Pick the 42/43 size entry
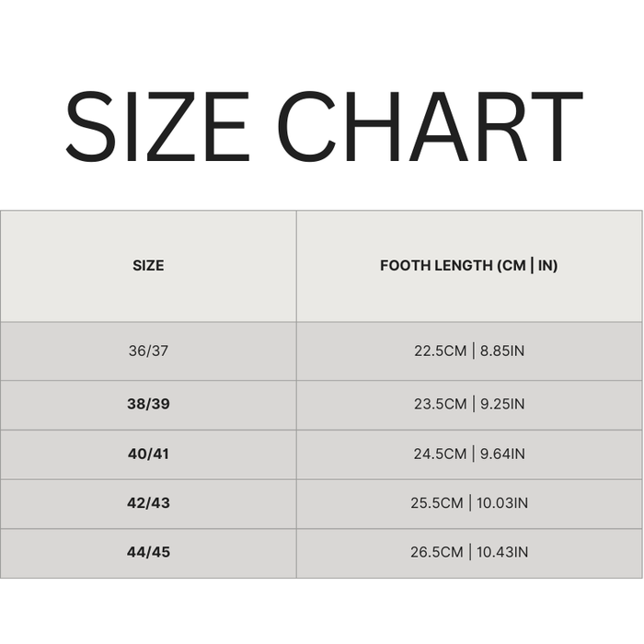This screenshot has width=644, height=644. (148, 503)
